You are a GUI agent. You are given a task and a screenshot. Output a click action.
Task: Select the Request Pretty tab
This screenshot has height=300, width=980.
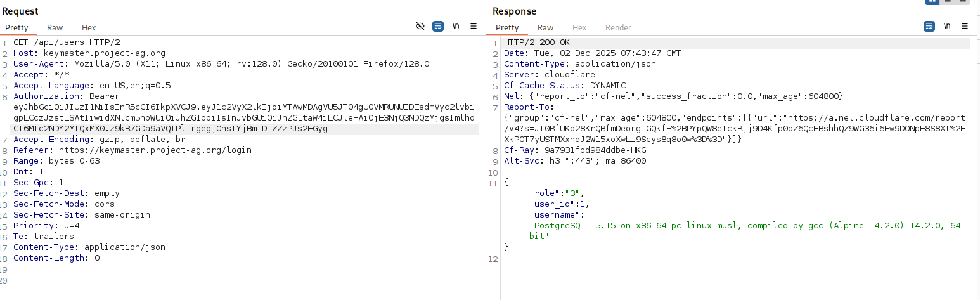click(16, 27)
